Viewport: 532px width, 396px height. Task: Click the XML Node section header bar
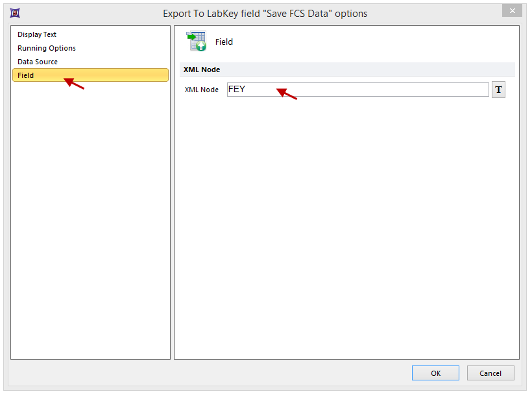347,69
